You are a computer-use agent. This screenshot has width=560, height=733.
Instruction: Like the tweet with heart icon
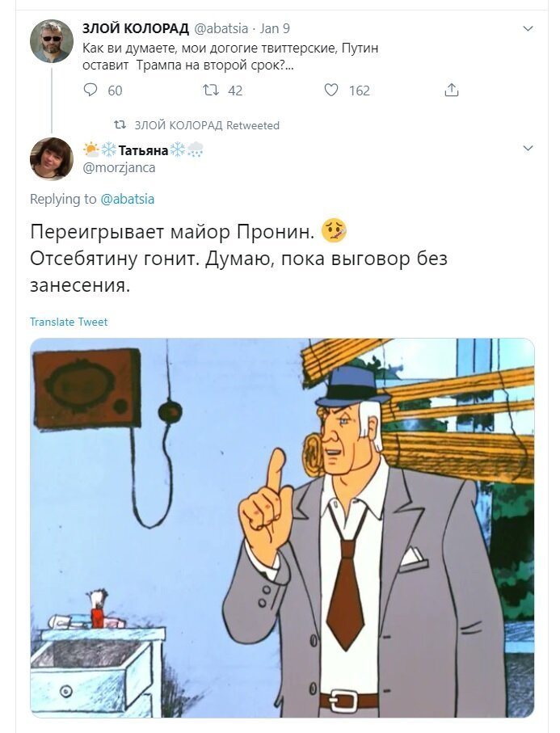(331, 90)
